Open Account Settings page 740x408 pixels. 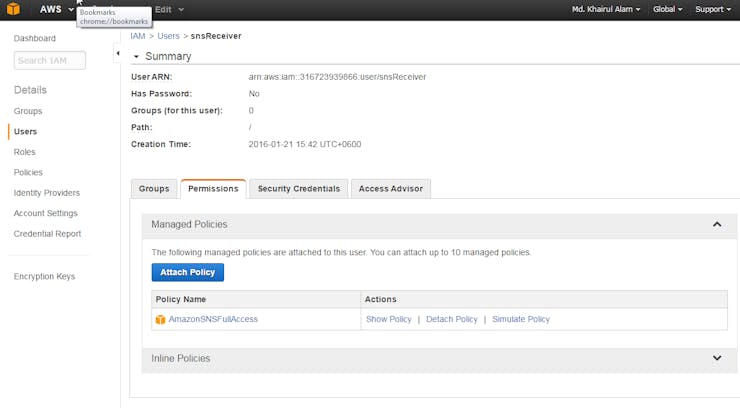tap(45, 213)
